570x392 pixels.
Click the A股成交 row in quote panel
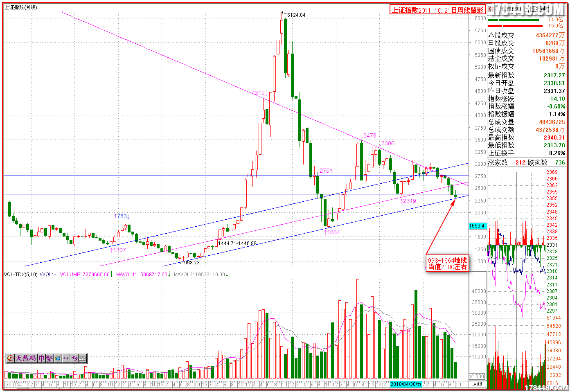(x=526, y=36)
